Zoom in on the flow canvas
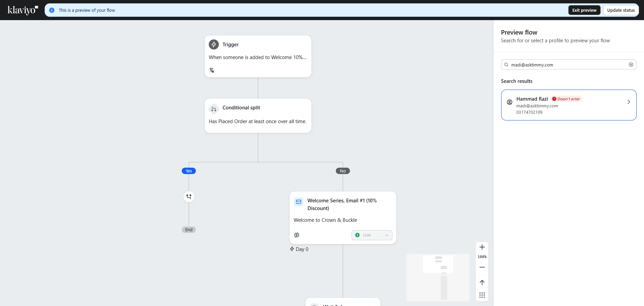Image resolution: width=644 pixels, height=306 pixels. tap(482, 247)
